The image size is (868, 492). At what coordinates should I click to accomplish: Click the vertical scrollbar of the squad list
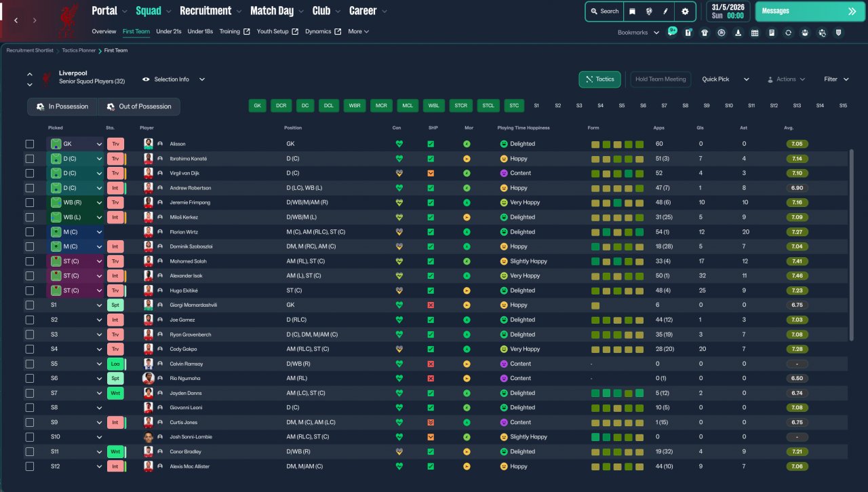click(851, 244)
